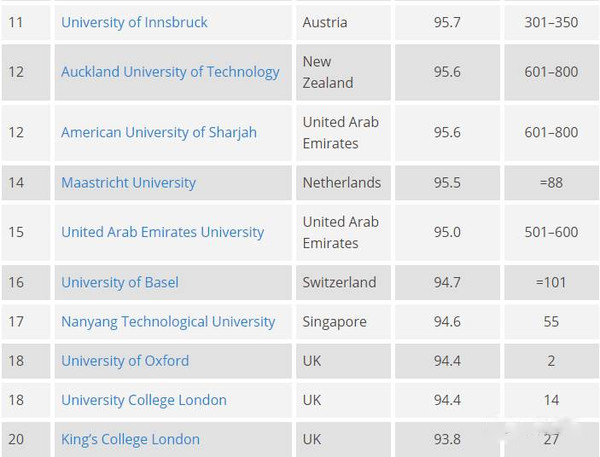Click the =88 ranking cell
Screen dimensions: 600x457
click(x=551, y=183)
